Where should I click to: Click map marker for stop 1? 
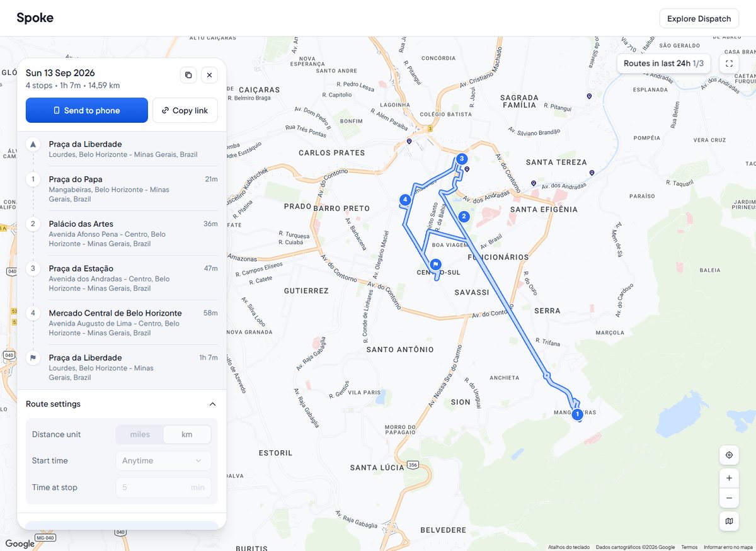click(577, 414)
